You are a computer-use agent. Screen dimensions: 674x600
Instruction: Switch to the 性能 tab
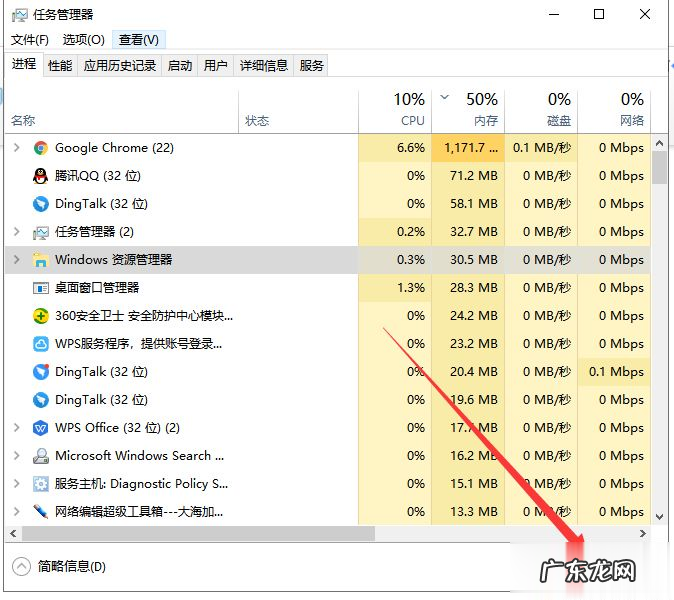click(60, 66)
